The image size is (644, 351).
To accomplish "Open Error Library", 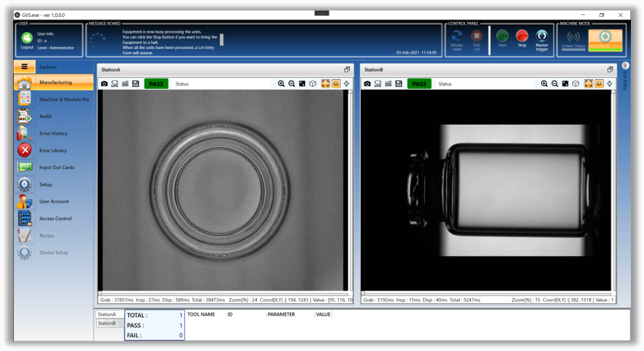I will [54, 150].
